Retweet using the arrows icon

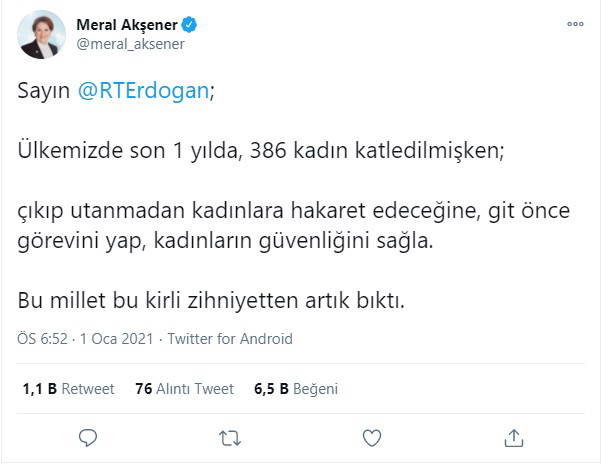230,437
